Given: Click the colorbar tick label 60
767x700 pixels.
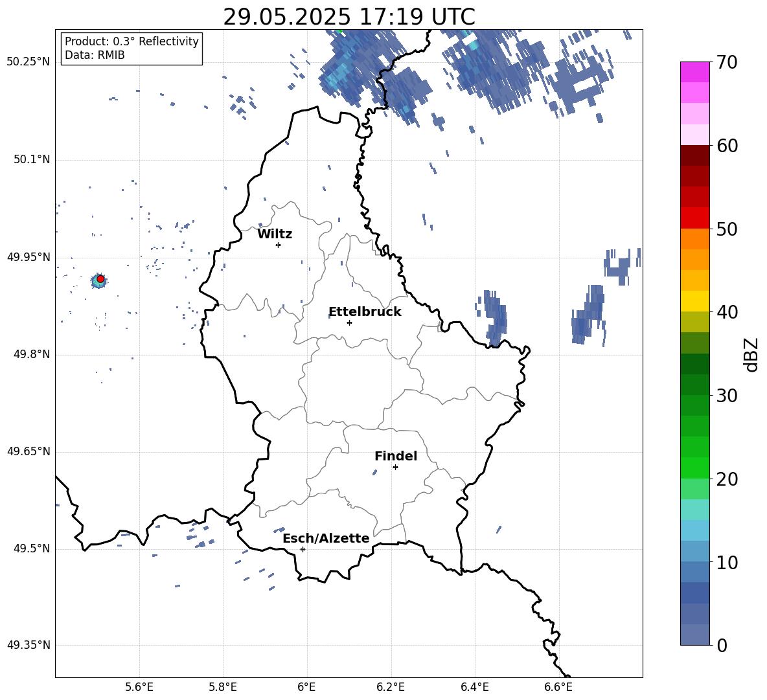Looking at the screenshot, I should tap(727, 146).
